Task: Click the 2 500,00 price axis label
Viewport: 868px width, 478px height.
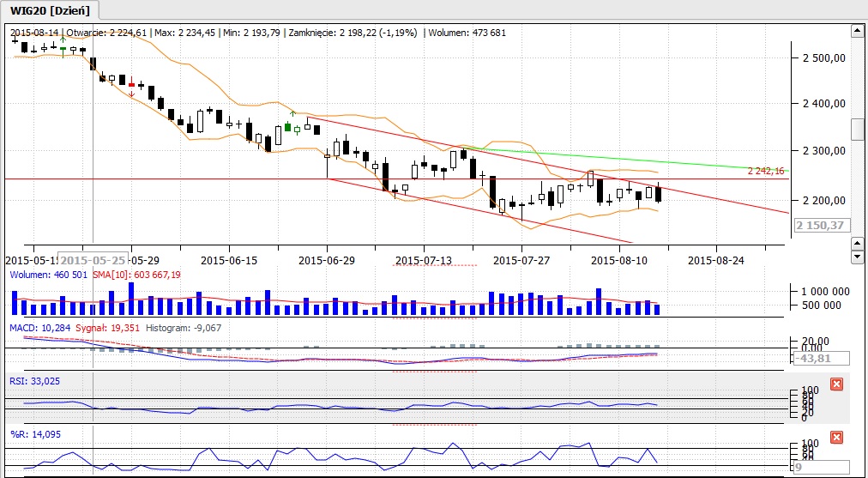Action: pos(823,57)
